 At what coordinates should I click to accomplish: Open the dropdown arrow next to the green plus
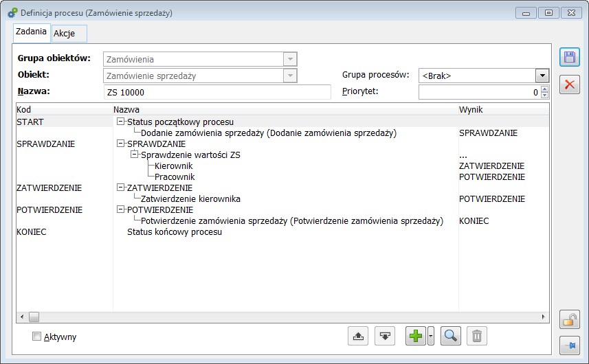pos(430,336)
